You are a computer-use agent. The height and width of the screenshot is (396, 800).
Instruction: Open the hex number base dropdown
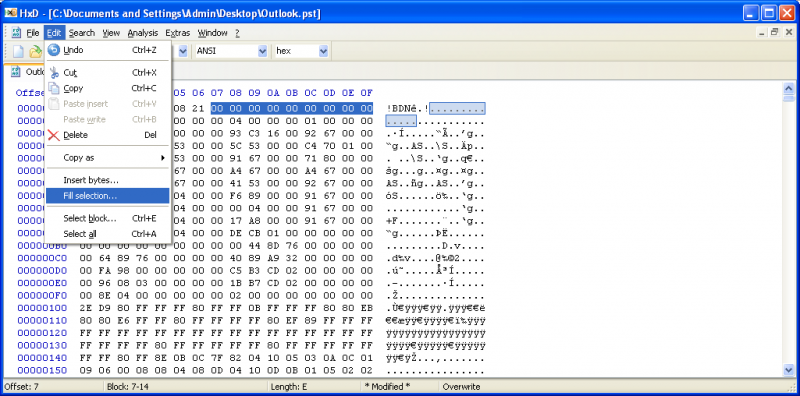point(323,51)
